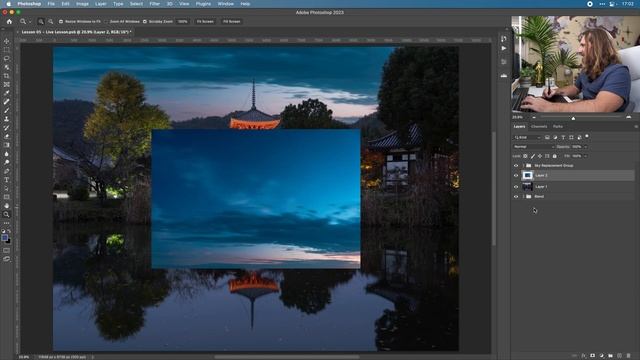Click Filter for pixel layers icon
The width and height of the screenshot is (640, 360).
click(x=547, y=137)
